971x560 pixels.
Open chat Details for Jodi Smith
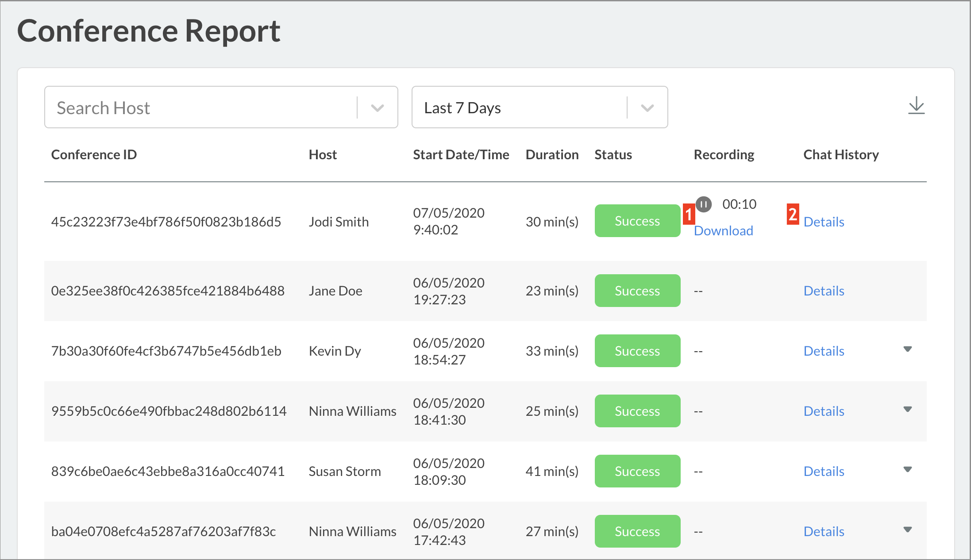[824, 222]
